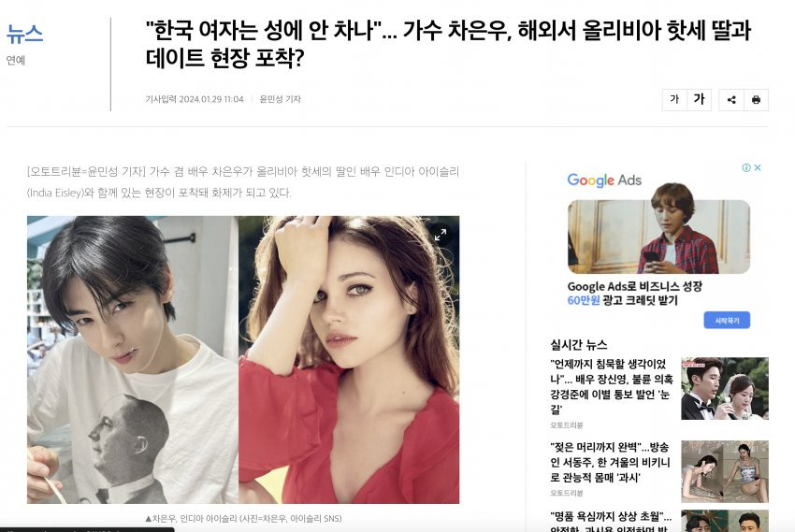
Task: Click the wedding photo news thumbnail
Action: (x=725, y=389)
